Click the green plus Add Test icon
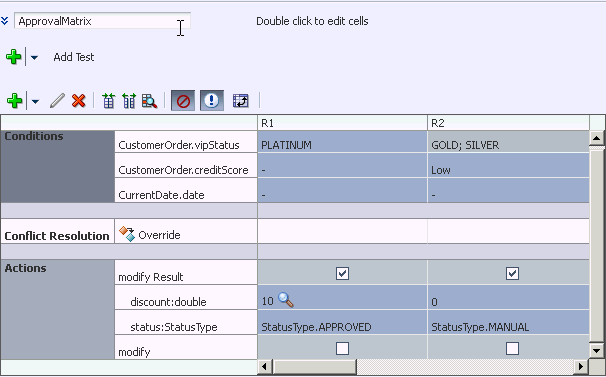Image resolution: width=606 pixels, height=377 pixels. point(14,57)
